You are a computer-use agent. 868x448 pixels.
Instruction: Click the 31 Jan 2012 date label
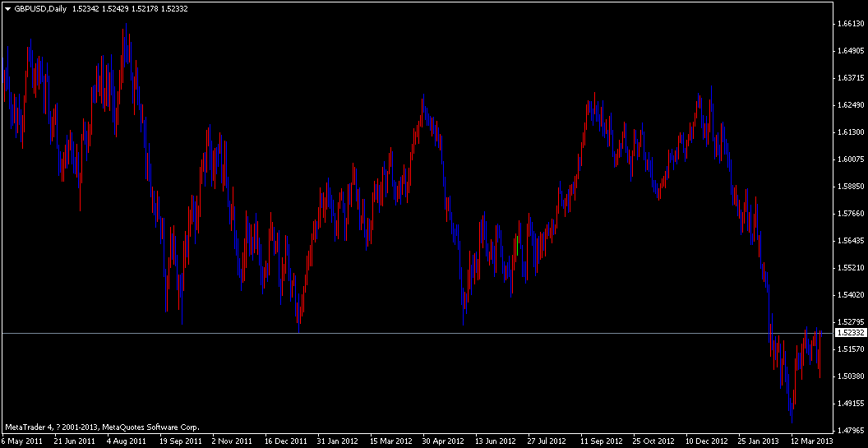pos(338,441)
